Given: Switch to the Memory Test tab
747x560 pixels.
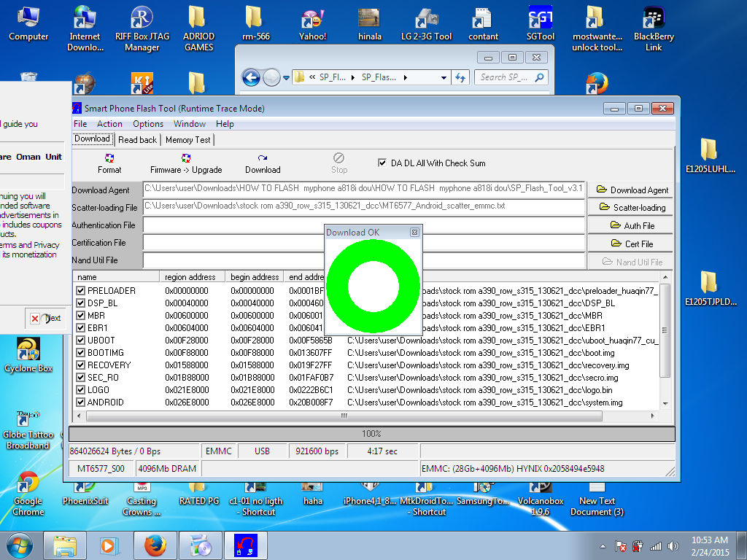Looking at the screenshot, I should (x=187, y=140).
